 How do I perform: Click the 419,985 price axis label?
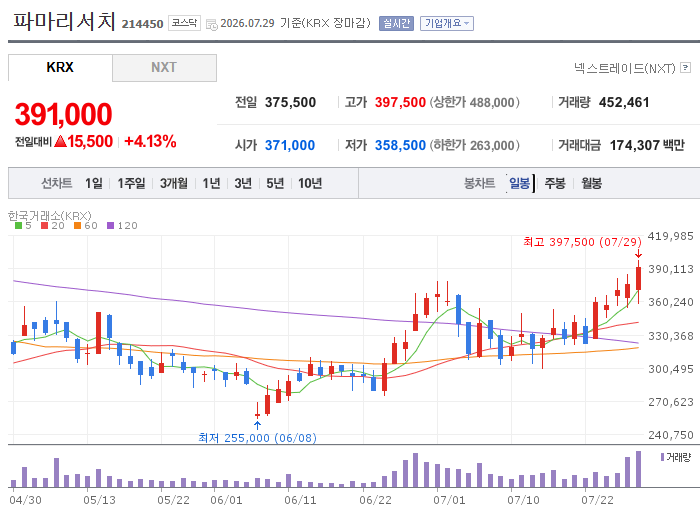[671, 236]
